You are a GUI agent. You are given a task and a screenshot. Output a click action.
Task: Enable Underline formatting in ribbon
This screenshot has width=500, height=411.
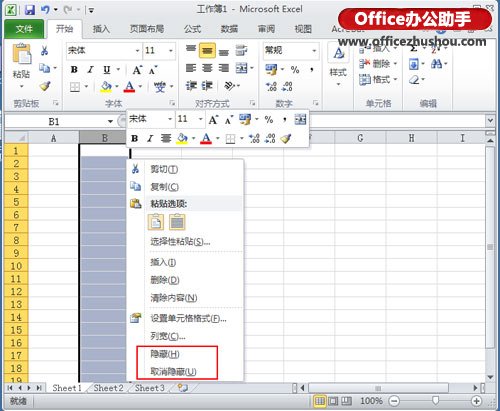[107, 70]
